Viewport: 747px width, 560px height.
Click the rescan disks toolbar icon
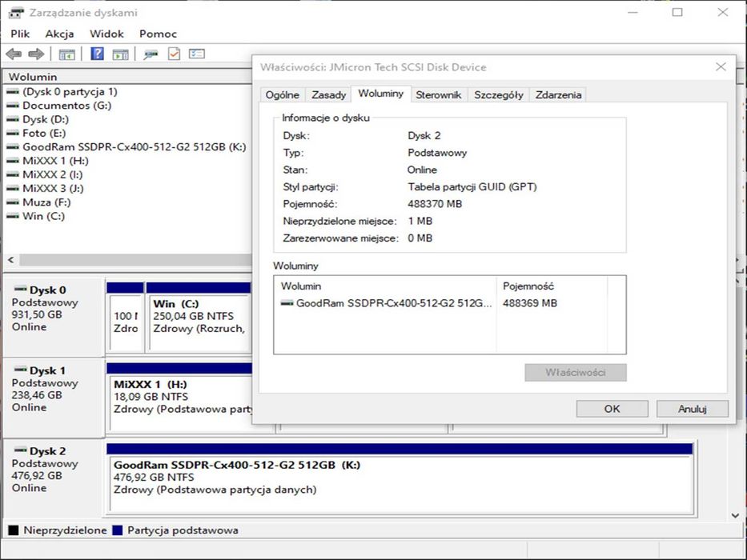click(x=151, y=54)
